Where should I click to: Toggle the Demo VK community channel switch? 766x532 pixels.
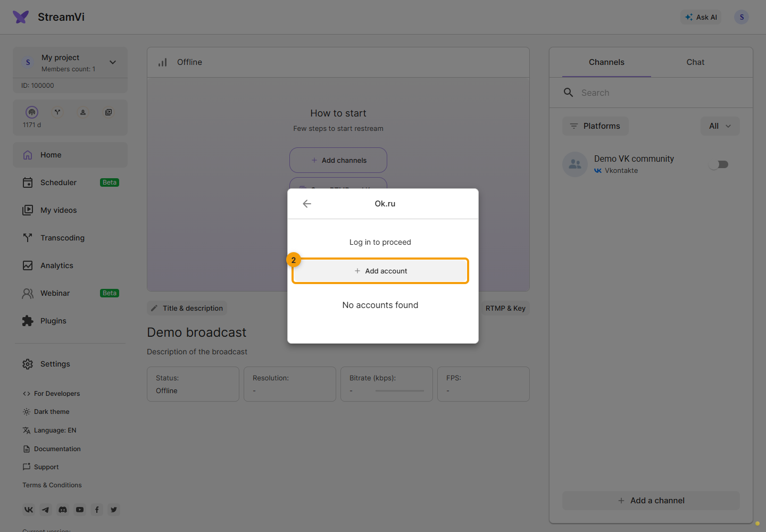tap(719, 164)
